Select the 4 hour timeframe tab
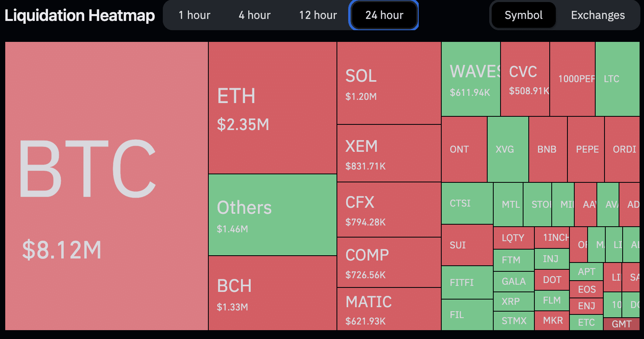This screenshot has width=644, height=339. pos(254,15)
